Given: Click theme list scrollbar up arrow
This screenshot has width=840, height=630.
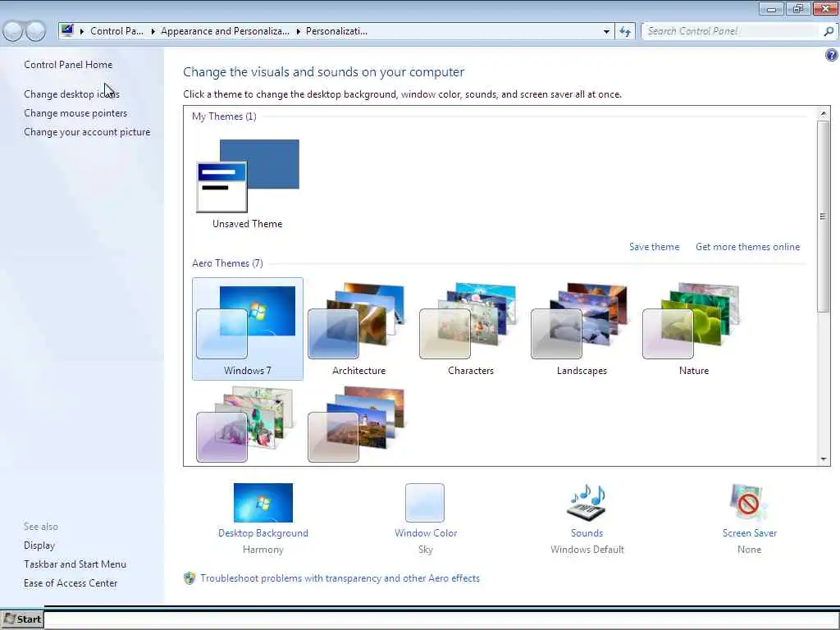Looking at the screenshot, I should coord(824,113).
